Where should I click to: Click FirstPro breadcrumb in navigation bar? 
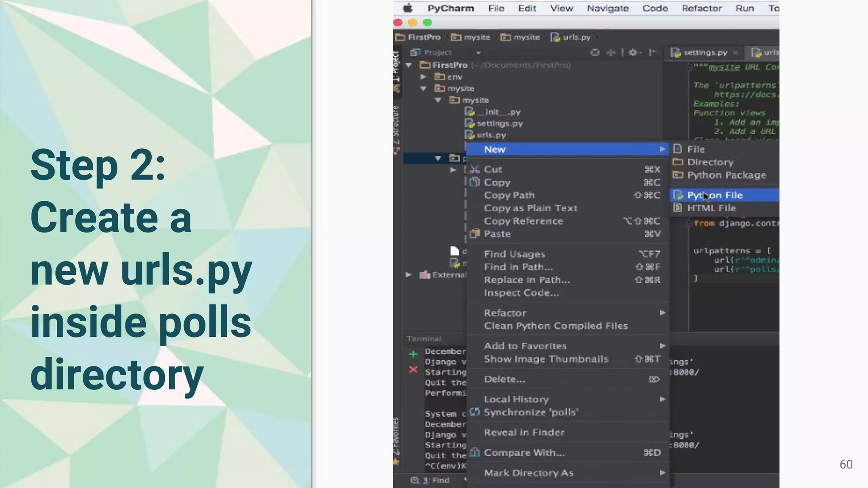pos(418,37)
